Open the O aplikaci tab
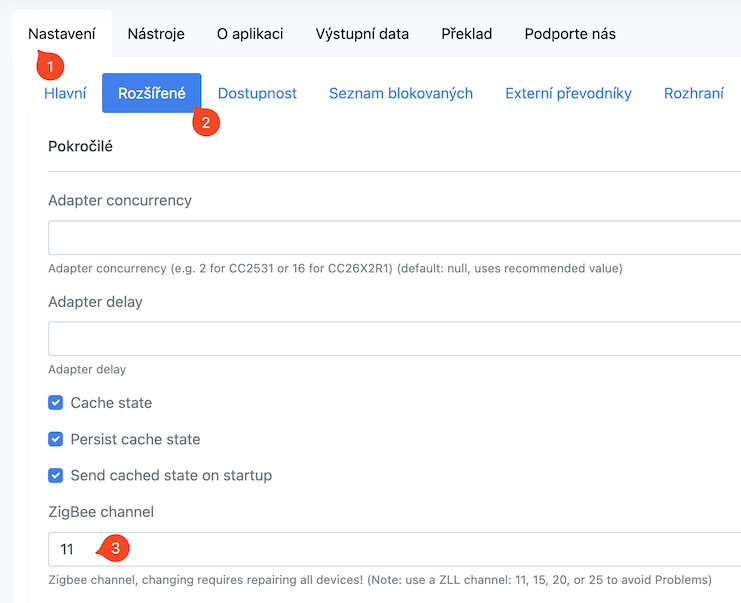 250,33
